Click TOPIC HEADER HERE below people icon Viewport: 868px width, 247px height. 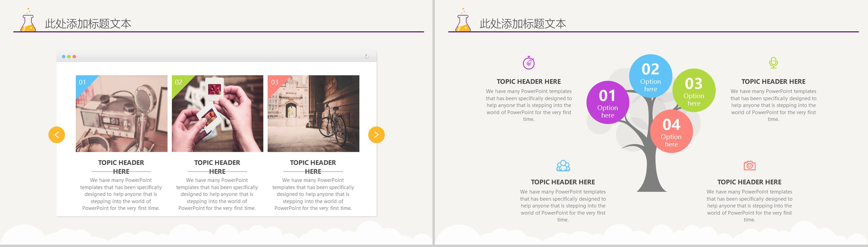tap(563, 182)
